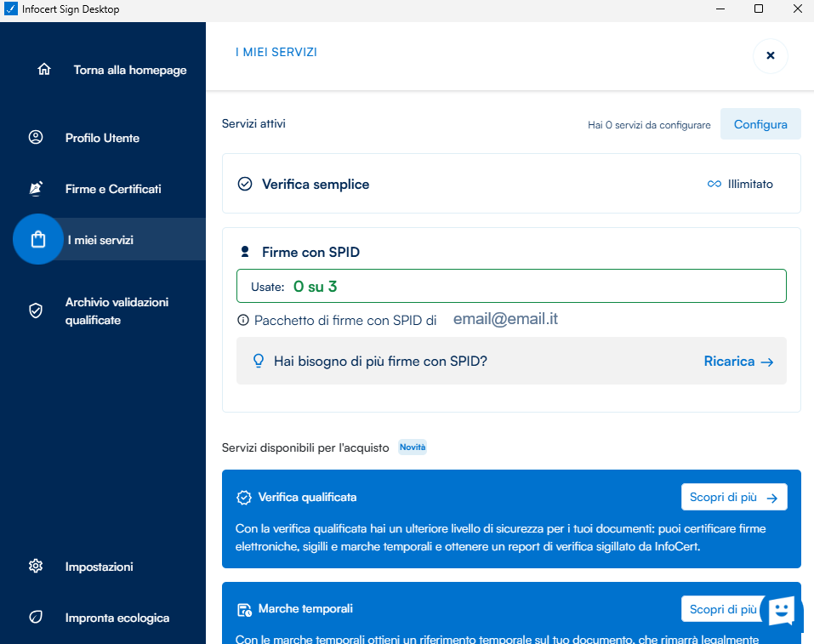Click the email@email.it text
Viewport: 814px width, 644px height.
tap(505, 318)
